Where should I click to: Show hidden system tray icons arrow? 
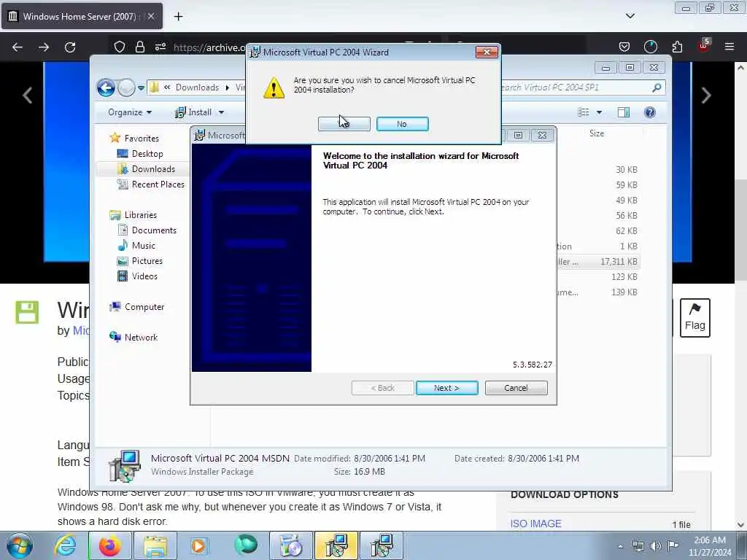620,546
